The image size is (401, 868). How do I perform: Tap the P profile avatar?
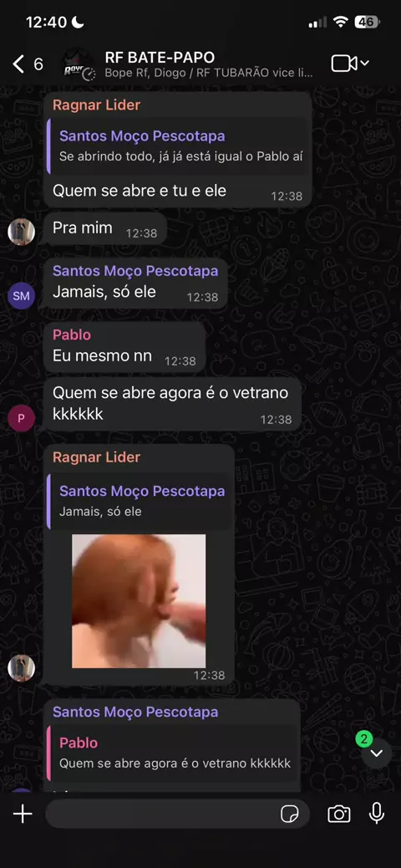(21, 418)
